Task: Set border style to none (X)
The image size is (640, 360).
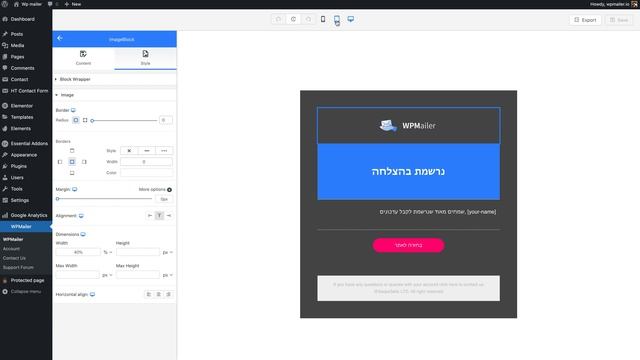Action: click(x=129, y=151)
